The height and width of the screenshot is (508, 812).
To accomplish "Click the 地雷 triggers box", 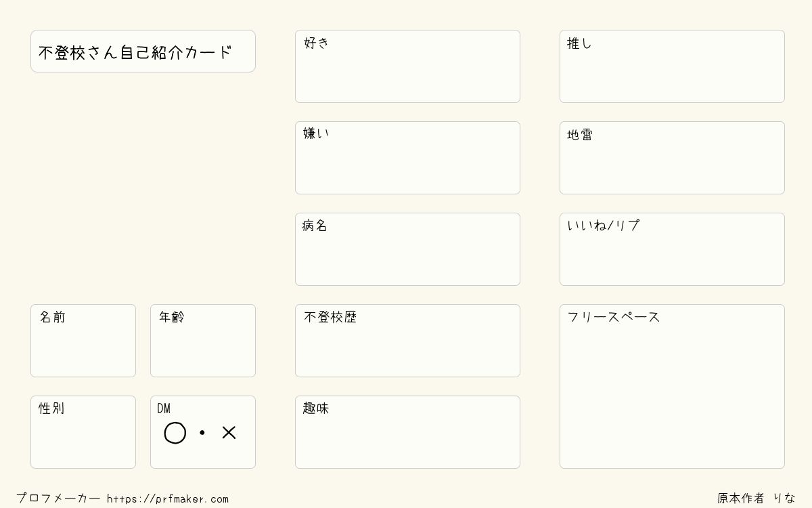I will tap(672, 158).
